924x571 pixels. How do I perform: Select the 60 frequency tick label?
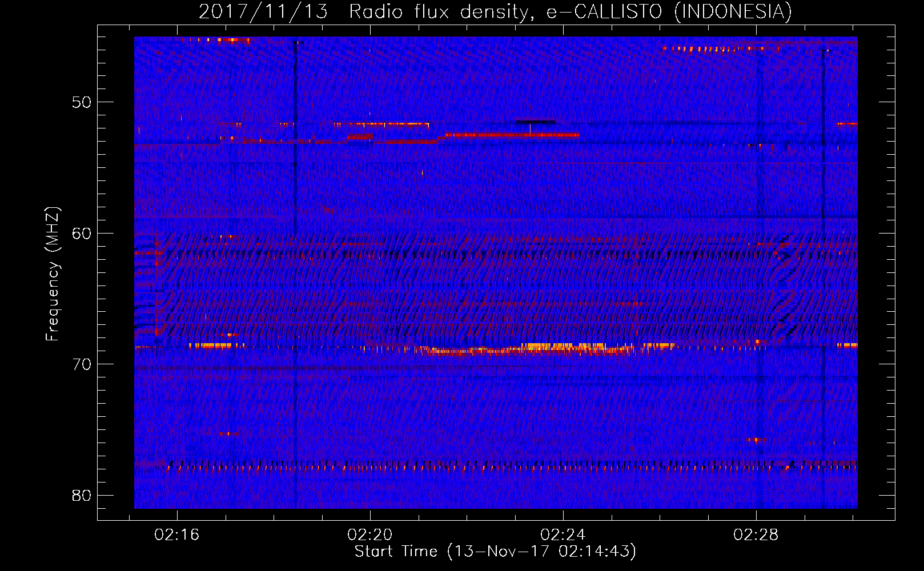pos(82,234)
